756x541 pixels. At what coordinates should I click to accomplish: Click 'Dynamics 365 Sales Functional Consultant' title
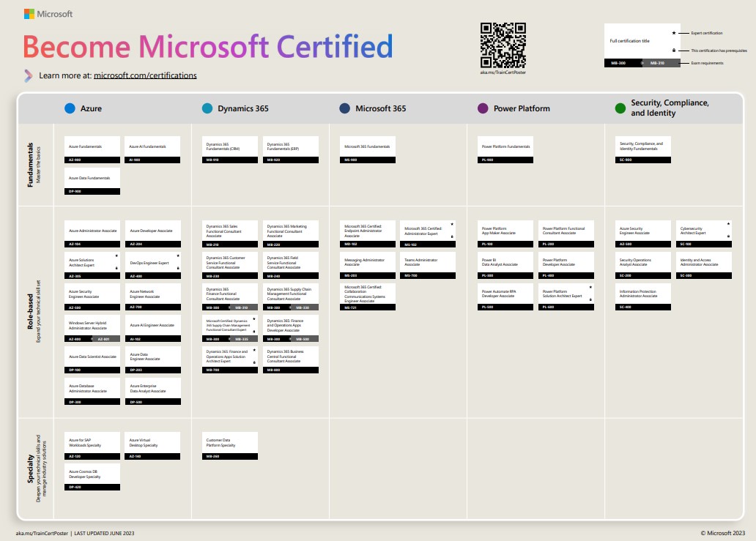point(223,231)
